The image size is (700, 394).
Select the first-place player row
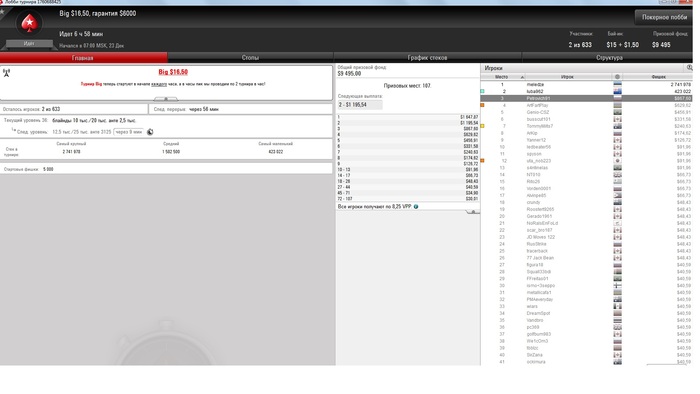[x=586, y=84]
